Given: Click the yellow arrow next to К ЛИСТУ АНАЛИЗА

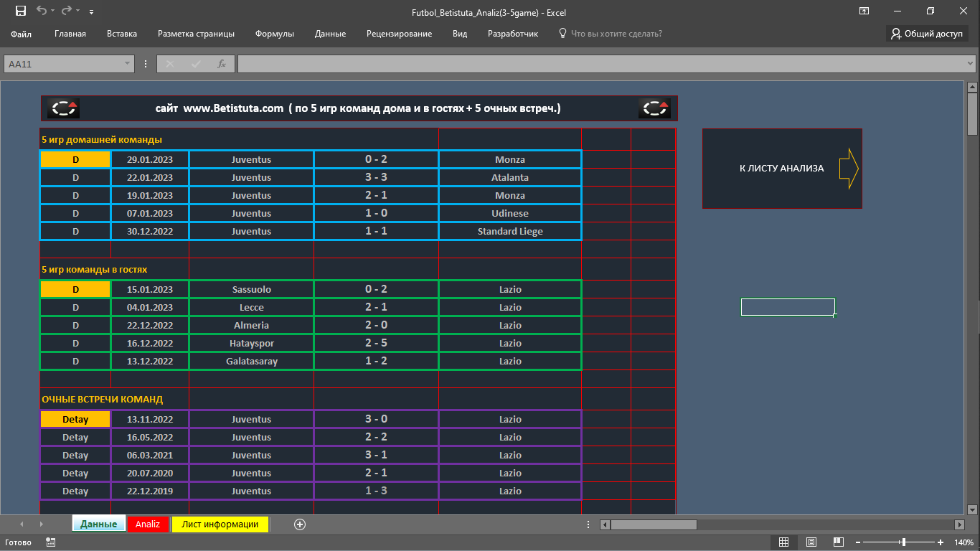Looking at the screenshot, I should [x=849, y=169].
